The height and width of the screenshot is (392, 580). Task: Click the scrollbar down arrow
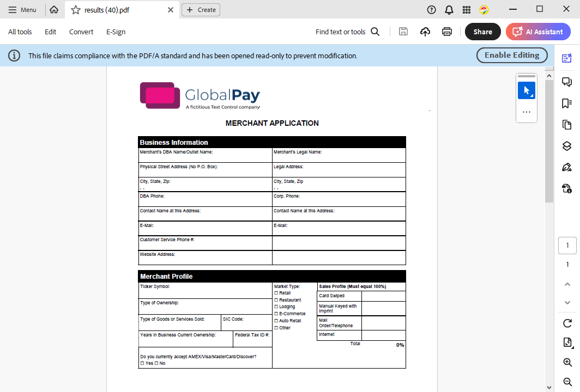pyautogui.click(x=549, y=388)
